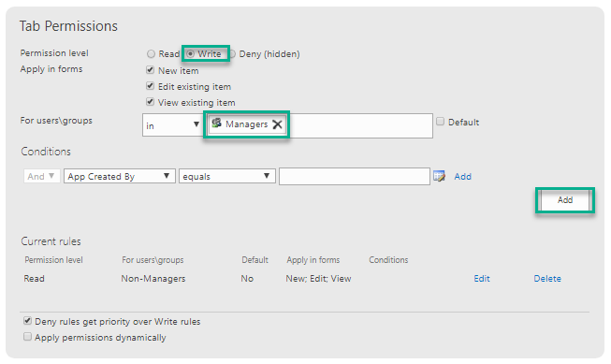This screenshot has width=611, height=364.
Task: Uncheck the New item checkbox
Action: click(150, 70)
